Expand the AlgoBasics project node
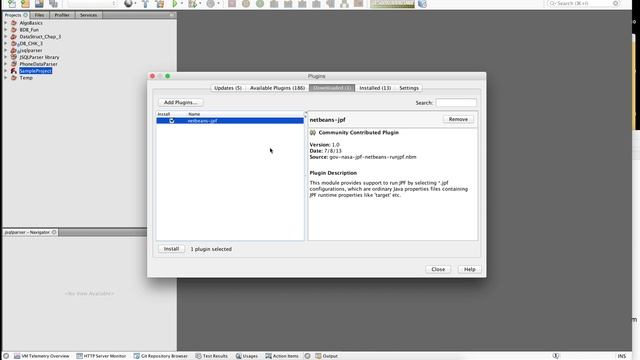The height and width of the screenshot is (360, 640). click(6, 23)
